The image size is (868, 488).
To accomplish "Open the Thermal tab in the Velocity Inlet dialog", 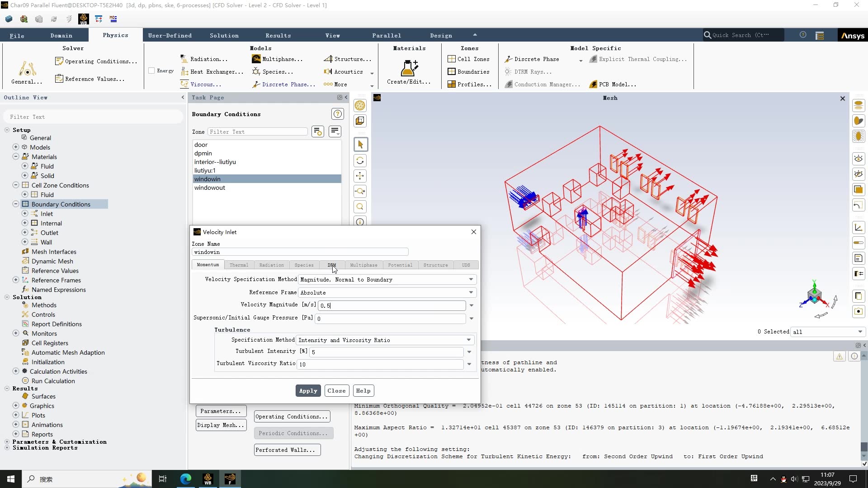I will point(238,265).
